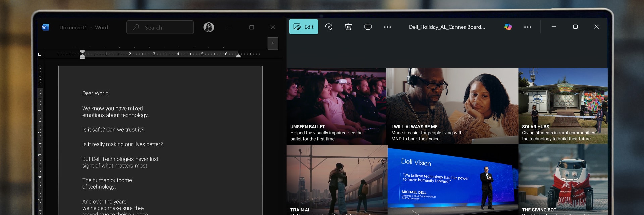This screenshot has height=215, width=644.
Task: Click the Dell_Holiday_AL_Cannes Board file name
Action: 447,27
